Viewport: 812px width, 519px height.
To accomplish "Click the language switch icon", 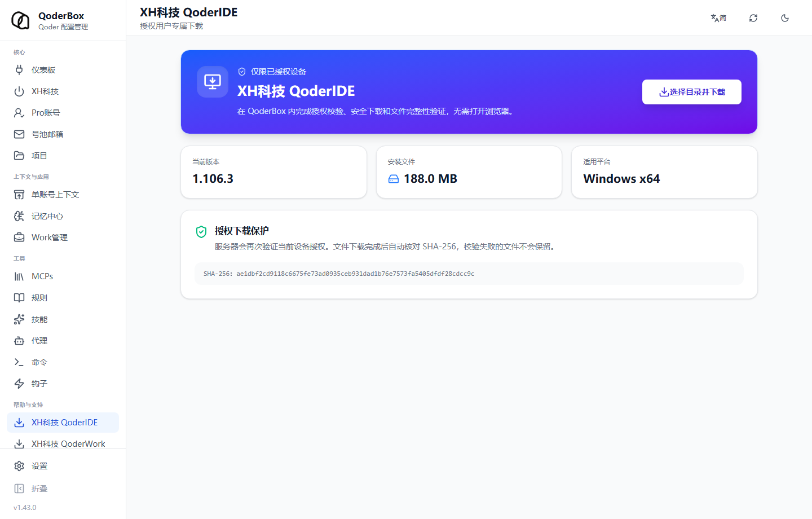I will (718, 18).
